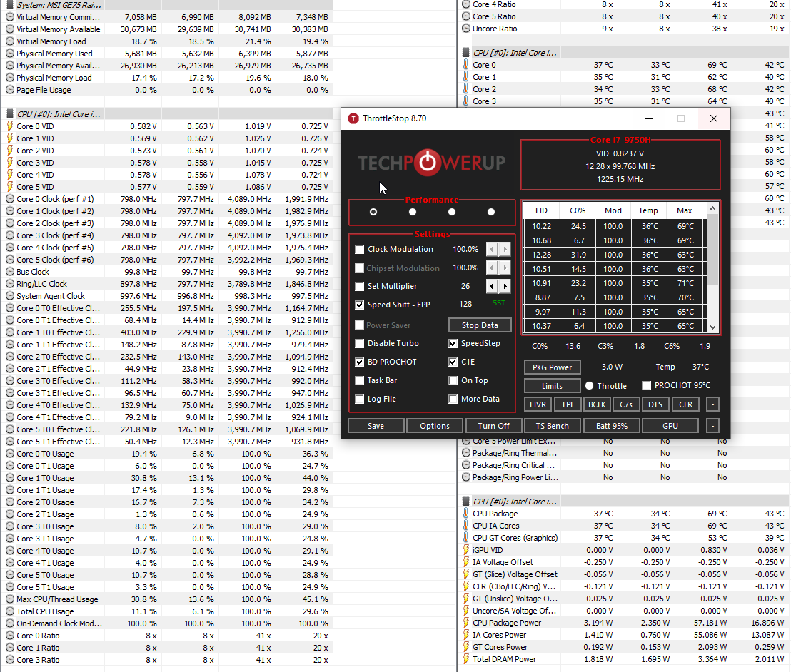791x672 pixels.
Task: Click the DTS button
Action: (655, 404)
